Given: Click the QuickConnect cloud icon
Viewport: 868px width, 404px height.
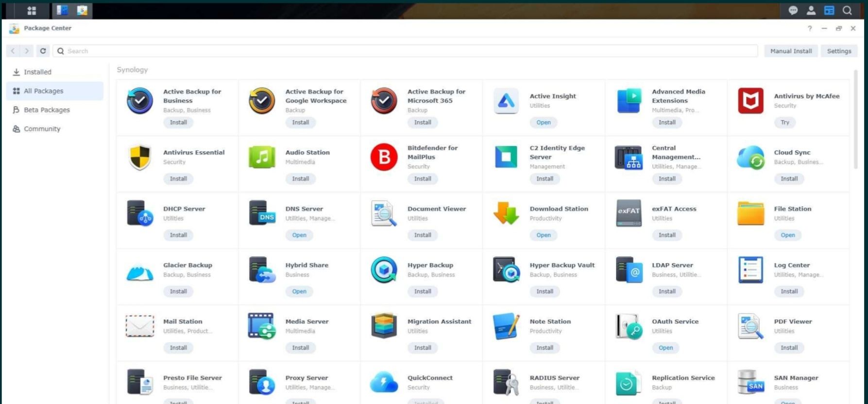Looking at the screenshot, I should coord(384,383).
